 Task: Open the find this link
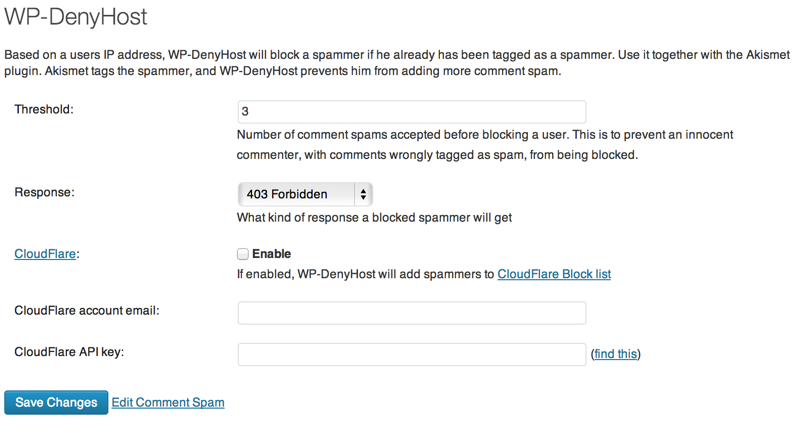pos(616,354)
